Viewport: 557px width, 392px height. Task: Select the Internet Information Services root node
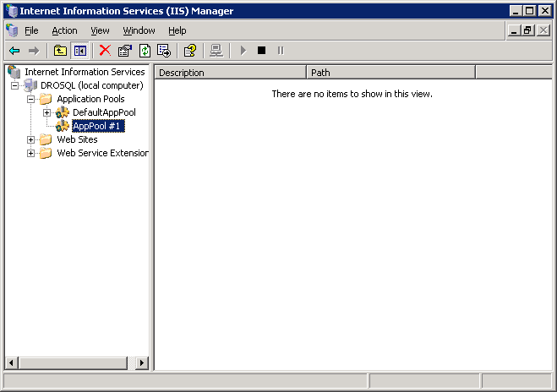[85, 72]
